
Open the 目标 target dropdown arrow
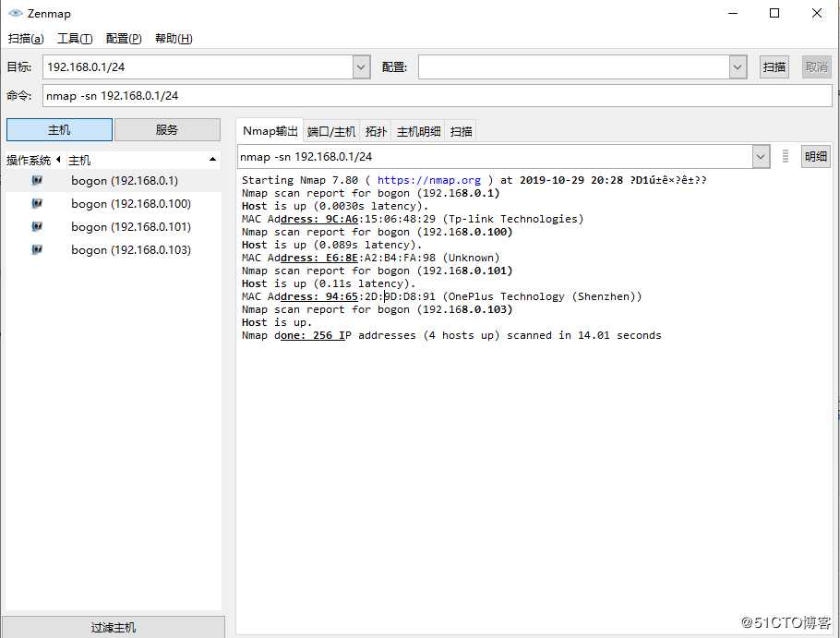click(361, 67)
